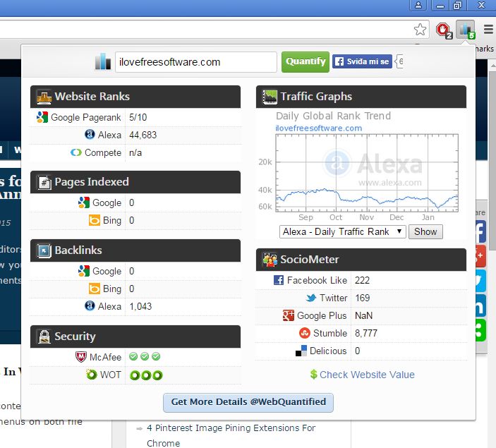This screenshot has height=448, width=496.
Task: Click the Twitter count 169
Action: pos(362,298)
